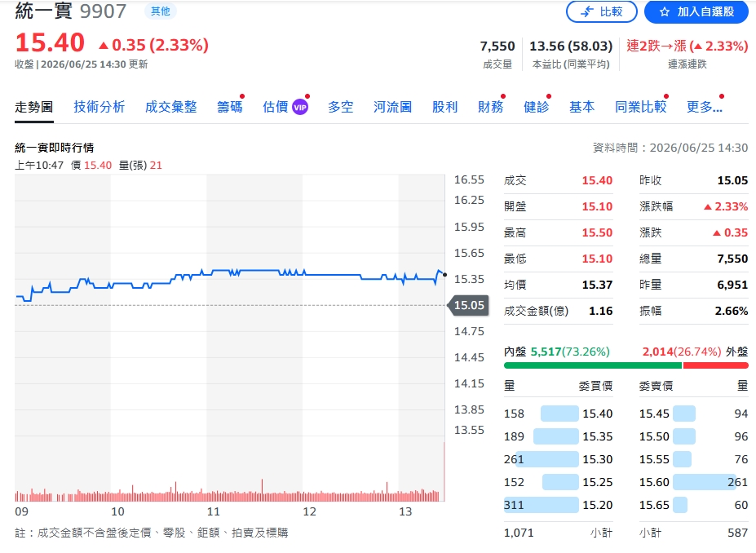Click the 15.40 bid price row

(x=559, y=414)
